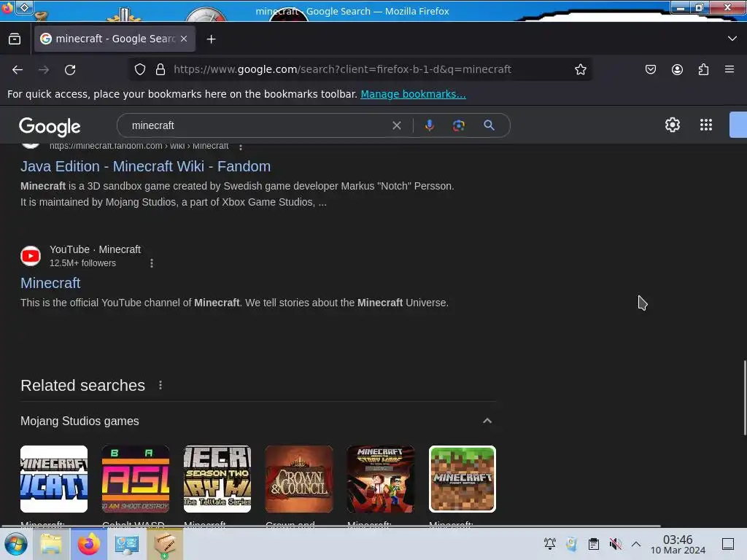Click the YouTube · Minecraft source text
The height and width of the screenshot is (560, 747).
pyautogui.click(x=96, y=249)
